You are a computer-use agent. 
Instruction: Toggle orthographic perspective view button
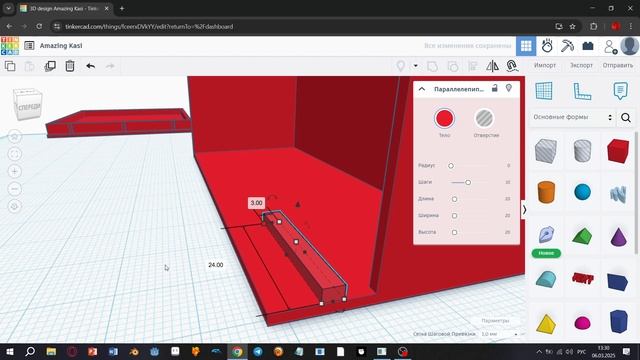tap(15, 207)
